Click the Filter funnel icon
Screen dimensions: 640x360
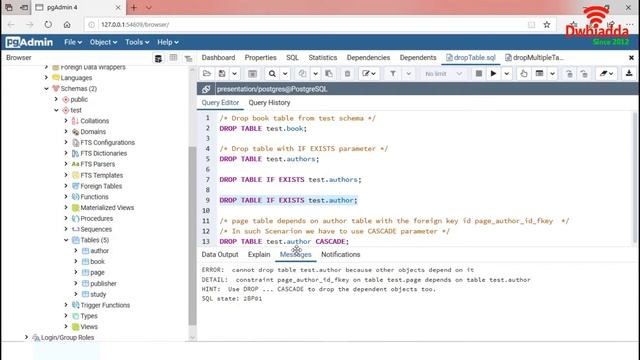point(393,73)
